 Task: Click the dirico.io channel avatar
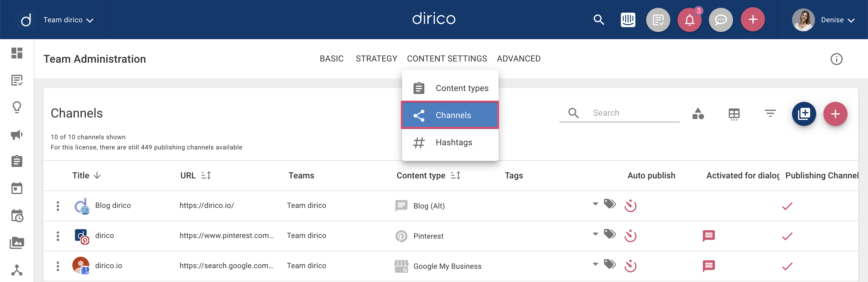pos(81,266)
